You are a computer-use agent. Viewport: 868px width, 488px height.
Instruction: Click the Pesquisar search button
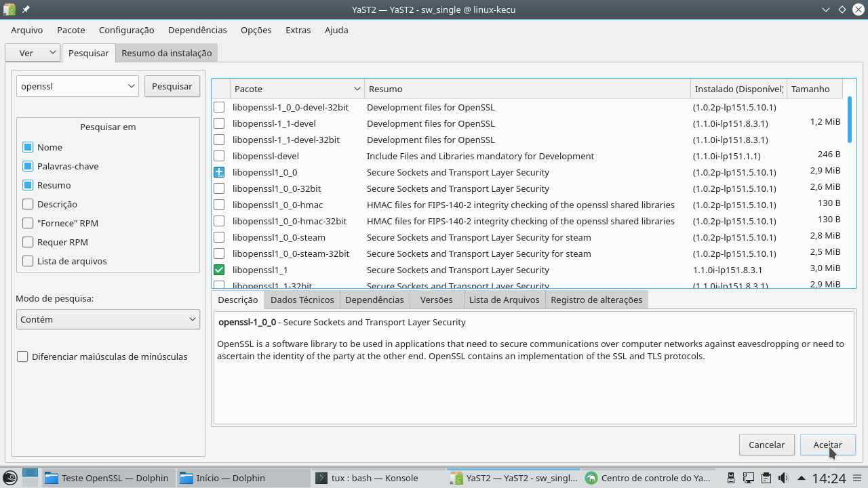(x=172, y=86)
